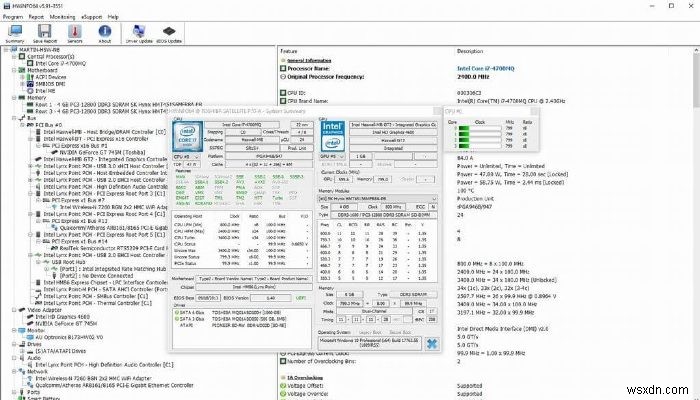Viewport: 700px width, 400px height.
Task: Expand the (S)ATA/ATAPI Drives node
Action: click(x=22, y=351)
